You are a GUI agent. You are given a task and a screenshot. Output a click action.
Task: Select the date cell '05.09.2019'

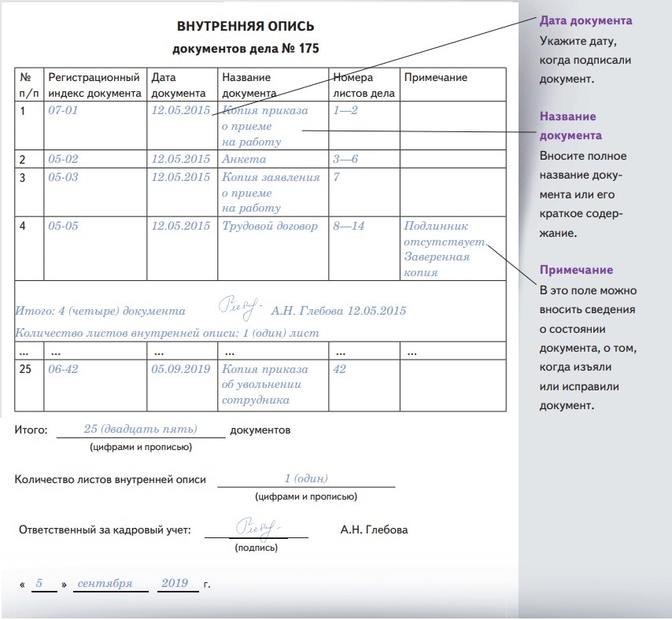point(180,369)
